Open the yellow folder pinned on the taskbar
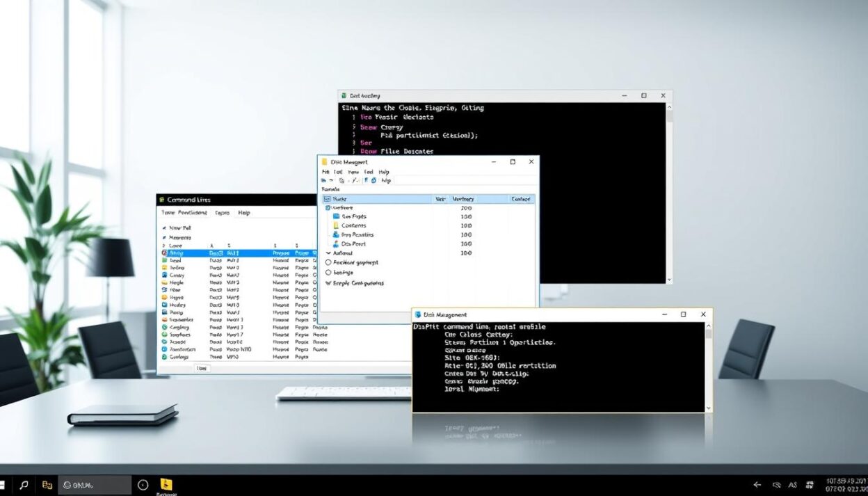The height and width of the screenshot is (496, 868). pos(165,483)
